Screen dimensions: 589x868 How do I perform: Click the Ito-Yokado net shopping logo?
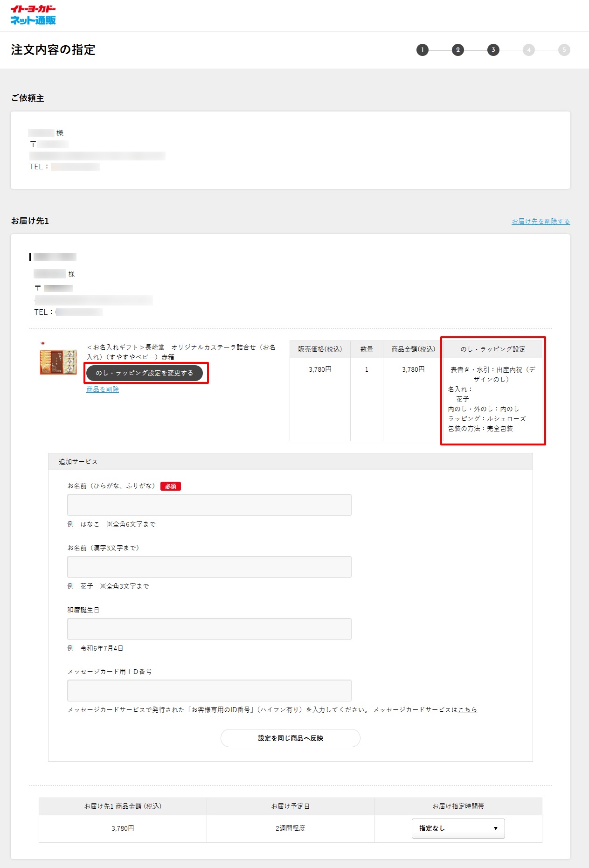[x=33, y=15]
